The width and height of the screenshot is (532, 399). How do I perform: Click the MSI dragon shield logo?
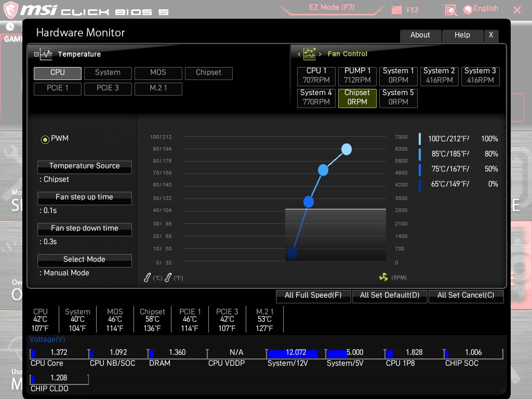(10, 9)
